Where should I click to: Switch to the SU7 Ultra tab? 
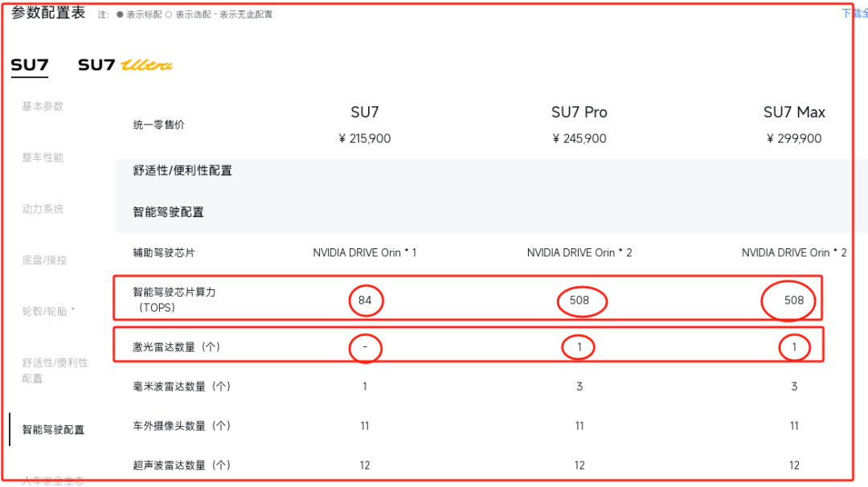point(125,65)
